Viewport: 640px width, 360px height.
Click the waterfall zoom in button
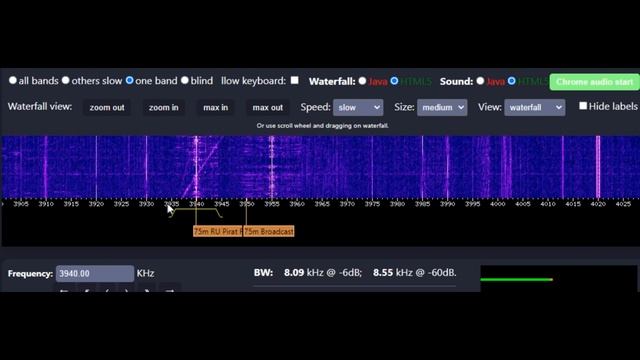coord(163,108)
